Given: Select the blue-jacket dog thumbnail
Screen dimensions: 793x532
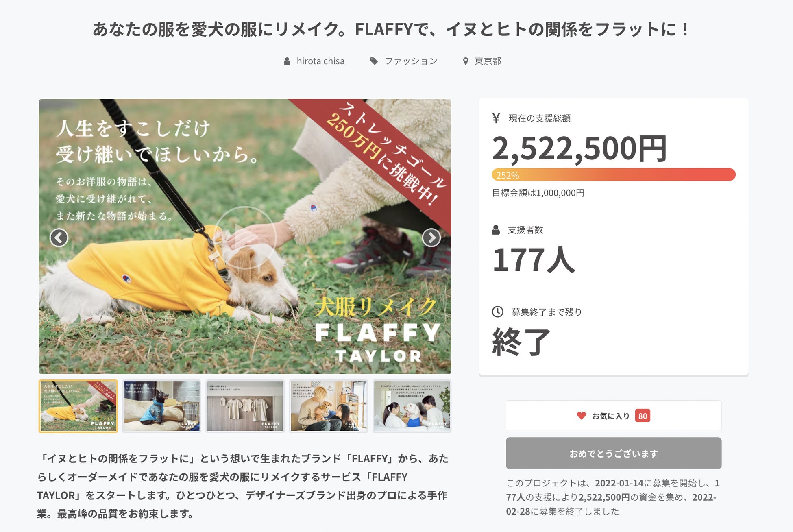Looking at the screenshot, I should pos(162,406).
